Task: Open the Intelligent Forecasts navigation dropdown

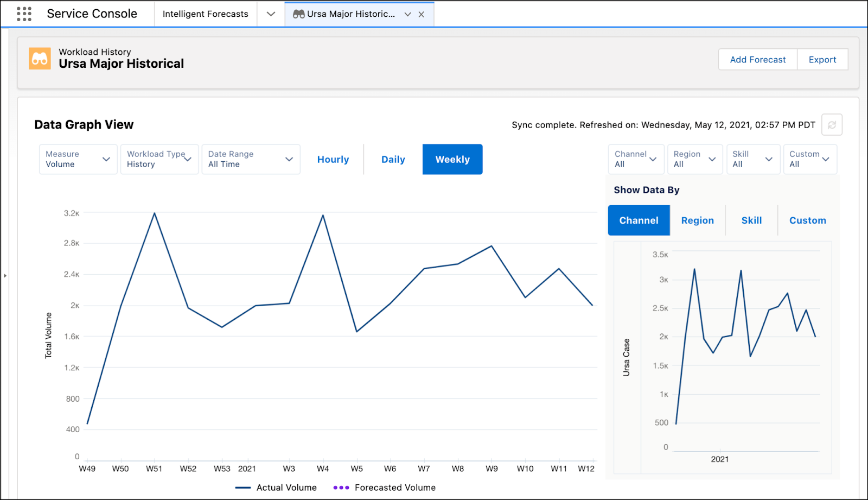Action: [x=271, y=14]
